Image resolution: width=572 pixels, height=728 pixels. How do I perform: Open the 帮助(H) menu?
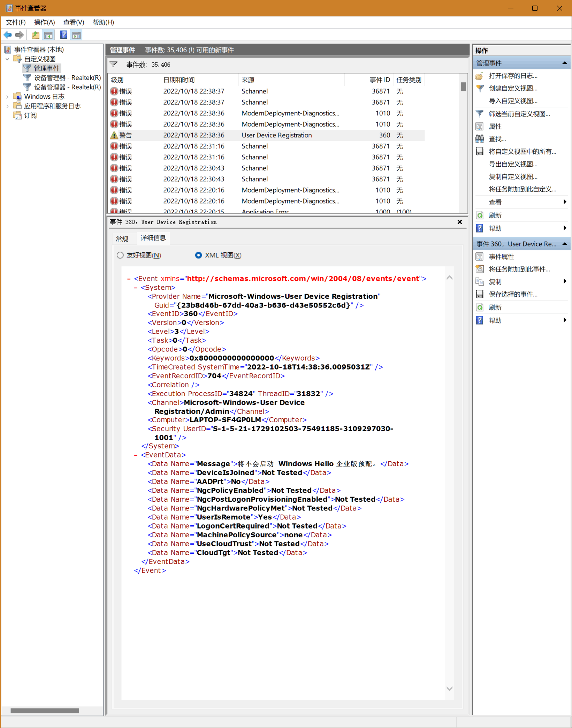[103, 22]
